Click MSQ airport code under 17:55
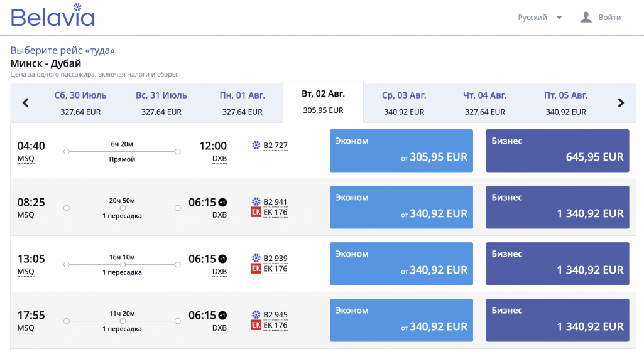 pyautogui.click(x=26, y=328)
